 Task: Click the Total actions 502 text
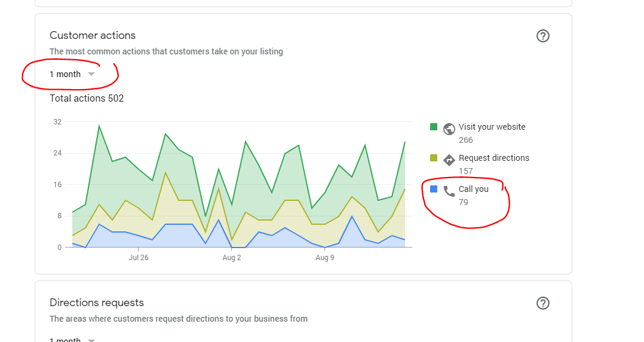[x=87, y=98]
